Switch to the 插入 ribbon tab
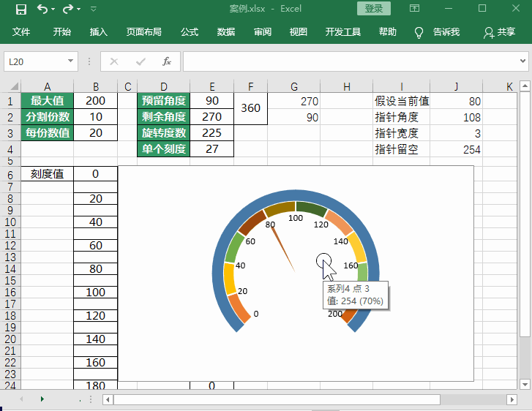The width and height of the screenshot is (532, 411). click(98, 32)
